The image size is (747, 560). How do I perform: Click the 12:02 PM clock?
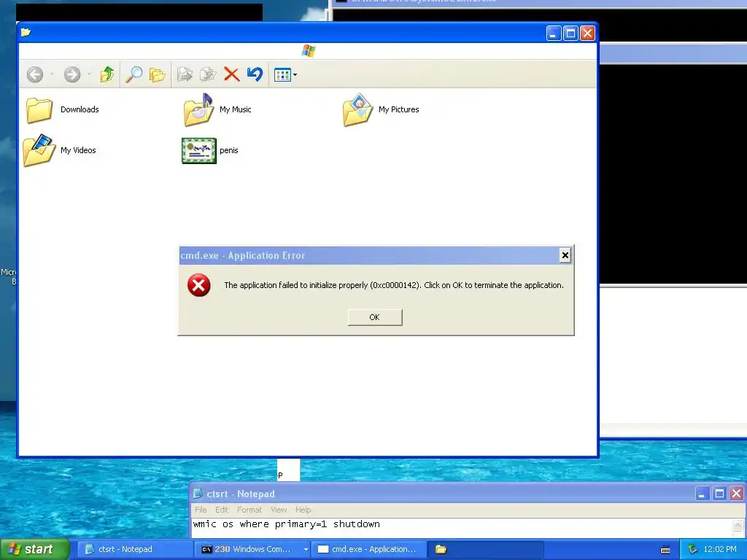pyautogui.click(x=720, y=549)
